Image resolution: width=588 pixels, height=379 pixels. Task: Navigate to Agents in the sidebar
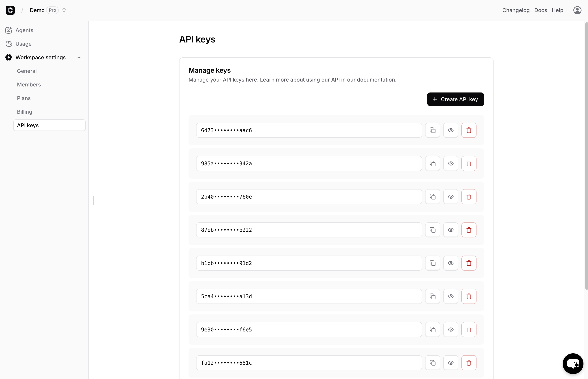tap(24, 30)
